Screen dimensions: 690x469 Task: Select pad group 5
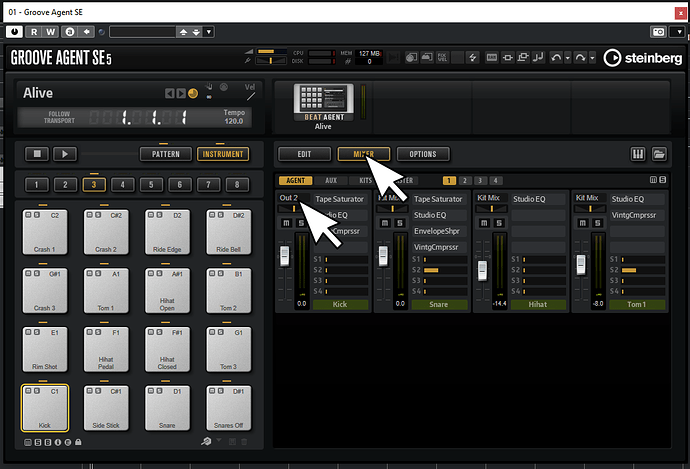(151, 185)
